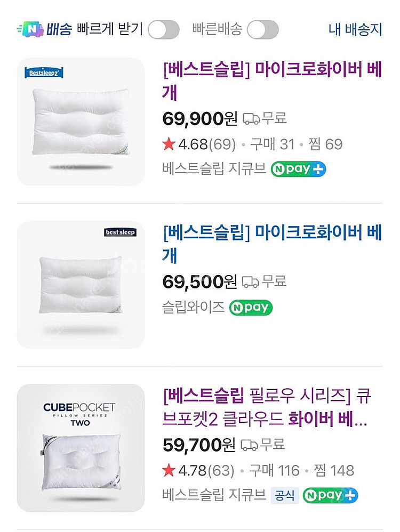
Task: Click the truck icon next to 69,500원
Action: pyautogui.click(x=251, y=281)
